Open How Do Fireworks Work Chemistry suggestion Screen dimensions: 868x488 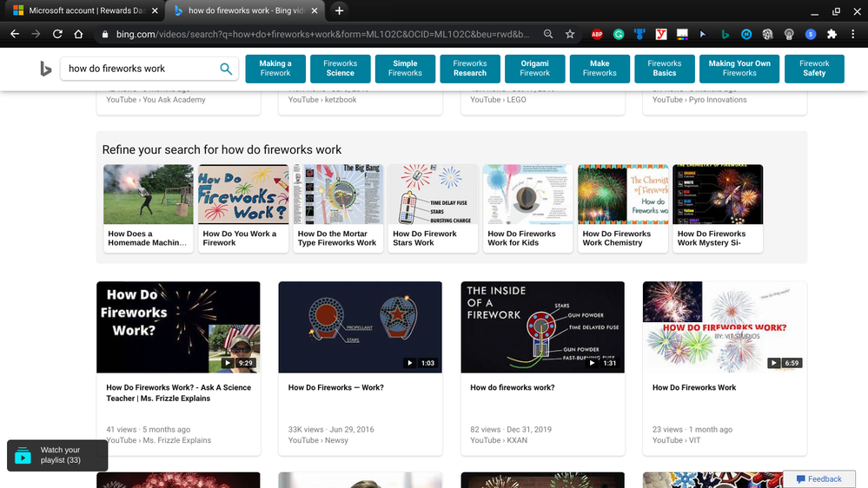tap(623, 208)
